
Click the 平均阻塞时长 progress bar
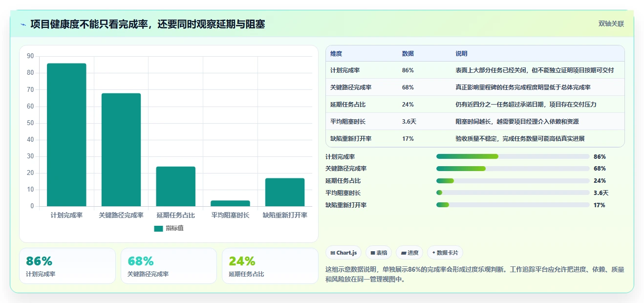pos(513,193)
